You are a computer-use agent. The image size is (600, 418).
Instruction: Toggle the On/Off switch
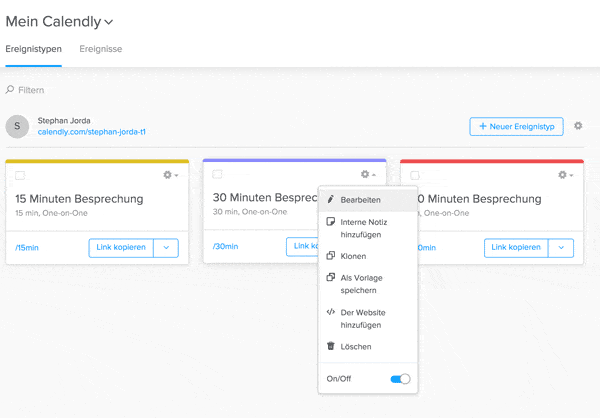(x=400, y=379)
